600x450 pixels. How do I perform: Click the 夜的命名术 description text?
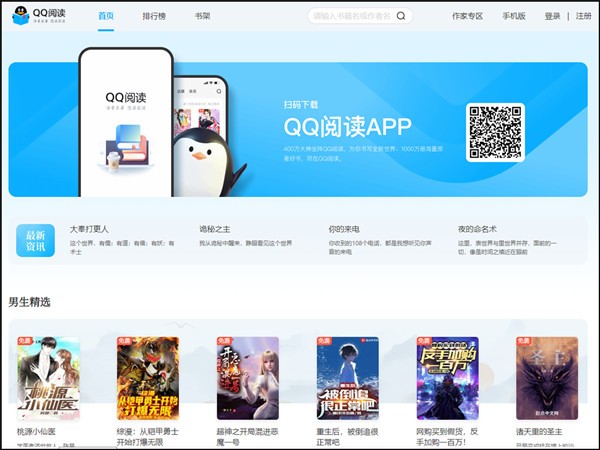[x=507, y=247]
